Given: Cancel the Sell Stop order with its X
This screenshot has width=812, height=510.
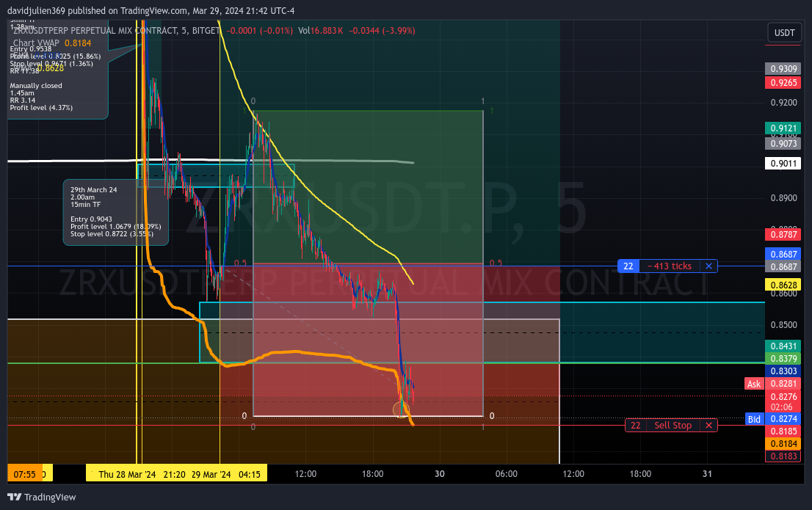Looking at the screenshot, I should (708, 425).
